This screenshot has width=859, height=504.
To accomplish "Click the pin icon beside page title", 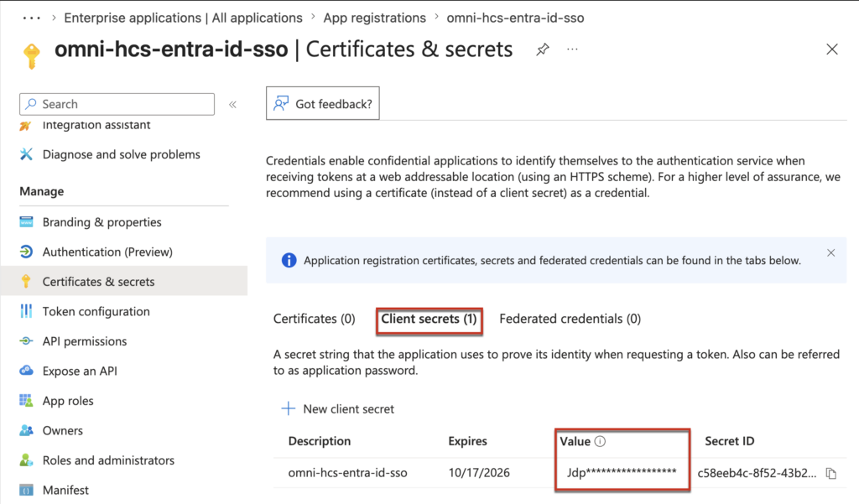I will (543, 49).
